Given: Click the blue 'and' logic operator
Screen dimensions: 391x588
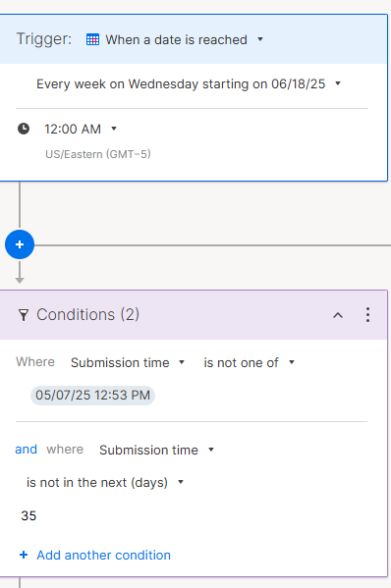Looking at the screenshot, I should pos(26,450).
